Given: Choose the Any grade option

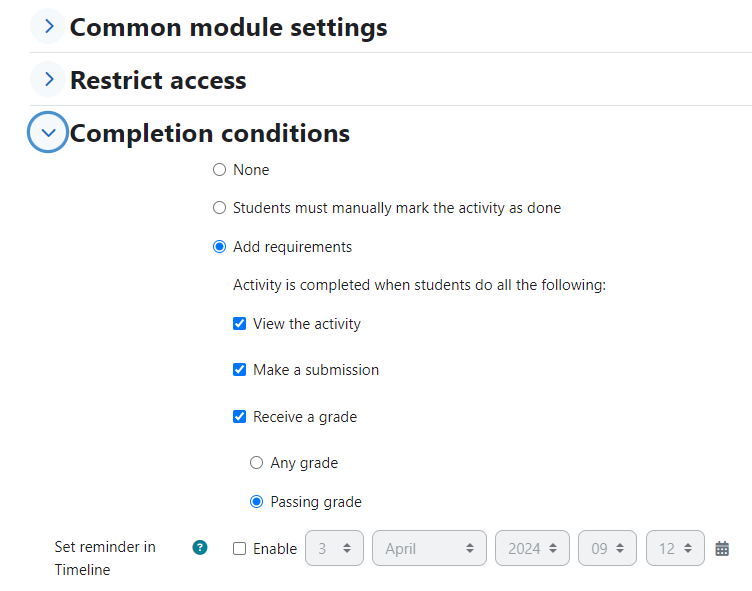Looking at the screenshot, I should click(257, 462).
